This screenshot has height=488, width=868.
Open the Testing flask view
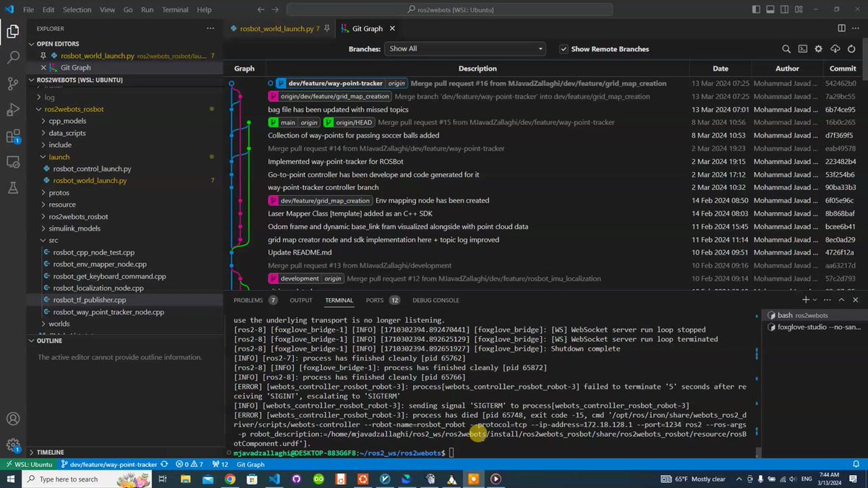[13, 188]
